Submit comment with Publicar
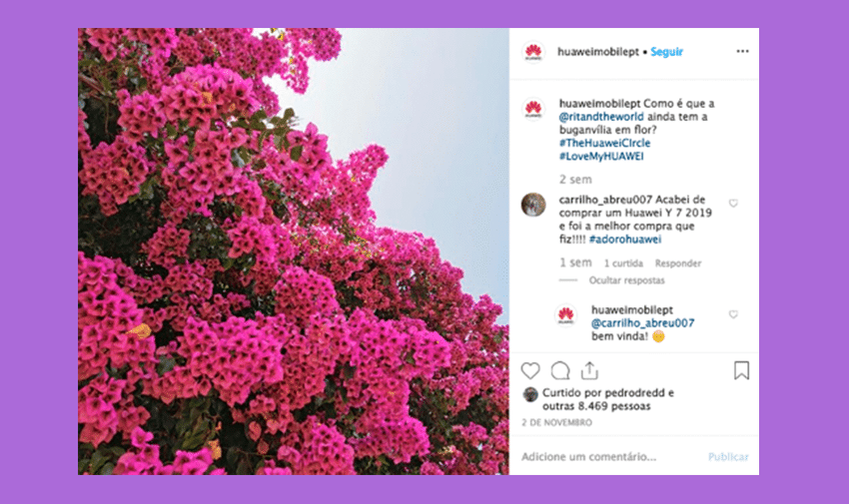This screenshot has width=849, height=504. click(728, 457)
